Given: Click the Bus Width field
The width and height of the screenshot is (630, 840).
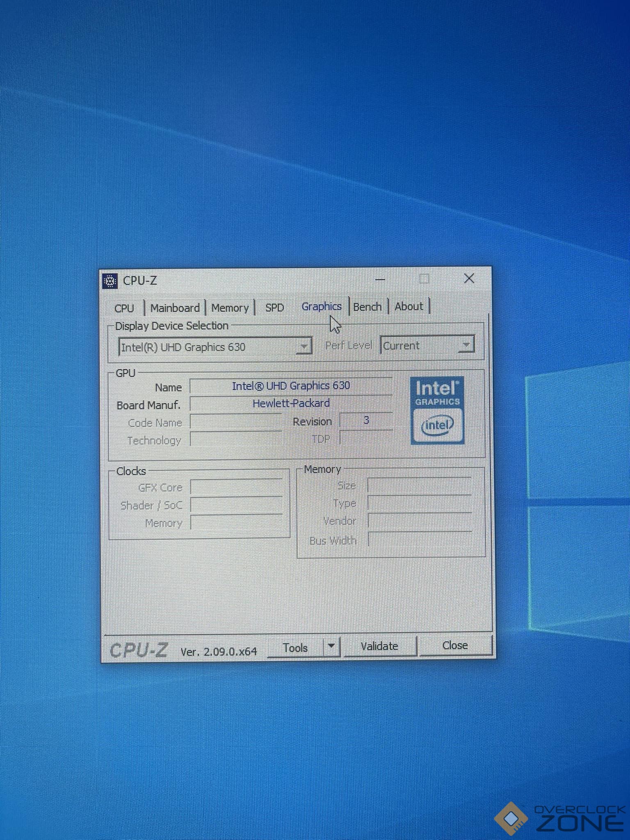Looking at the screenshot, I should coord(420,540).
